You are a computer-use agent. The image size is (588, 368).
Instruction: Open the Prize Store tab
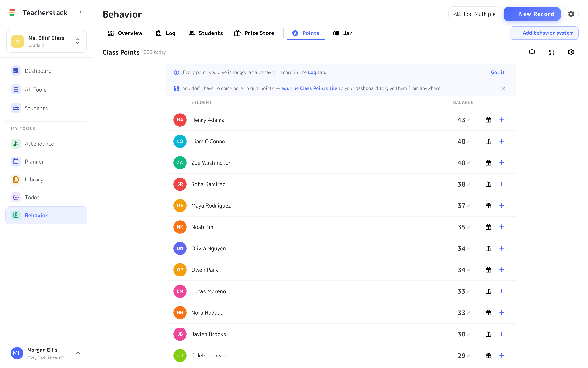[x=254, y=33]
